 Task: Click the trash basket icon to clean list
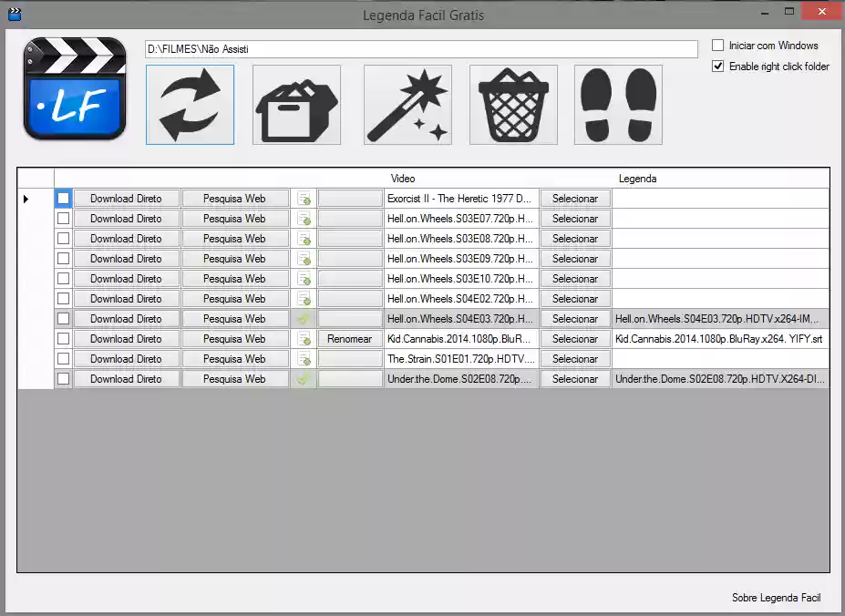tap(512, 105)
